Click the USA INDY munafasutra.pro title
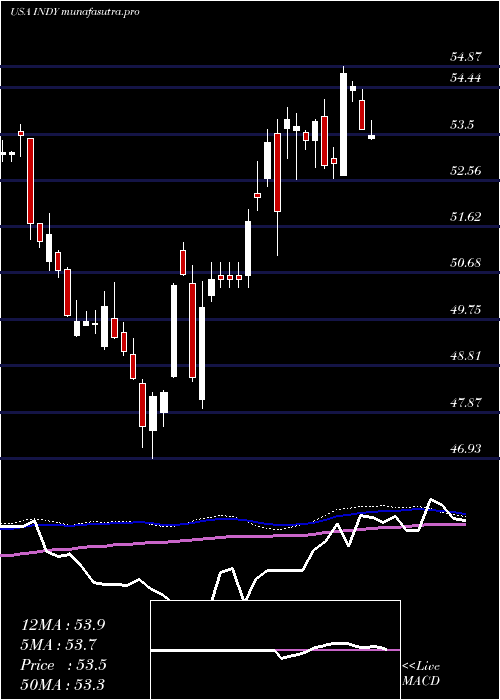Viewport: 500px width, 700px height. pyautogui.click(x=75, y=12)
